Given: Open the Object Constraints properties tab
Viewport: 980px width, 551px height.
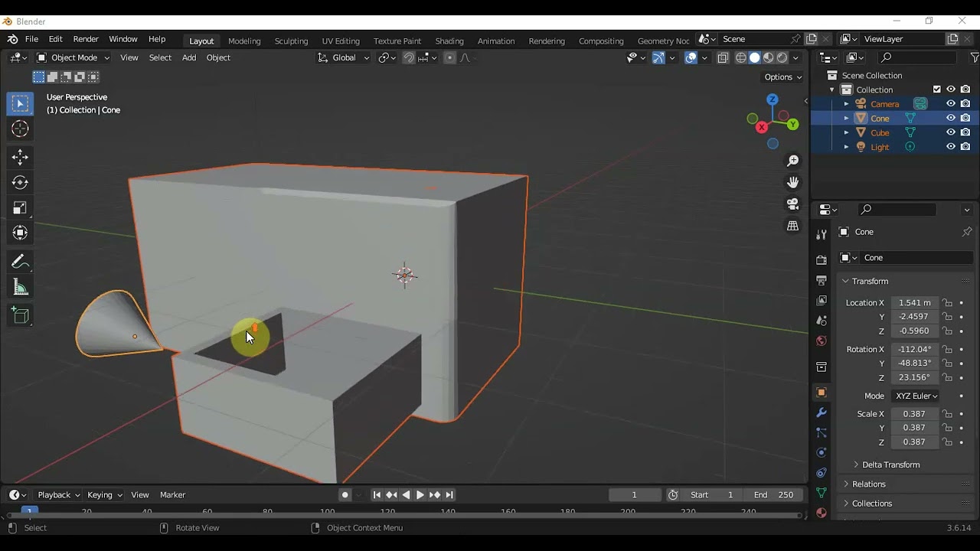Looking at the screenshot, I should [x=822, y=472].
